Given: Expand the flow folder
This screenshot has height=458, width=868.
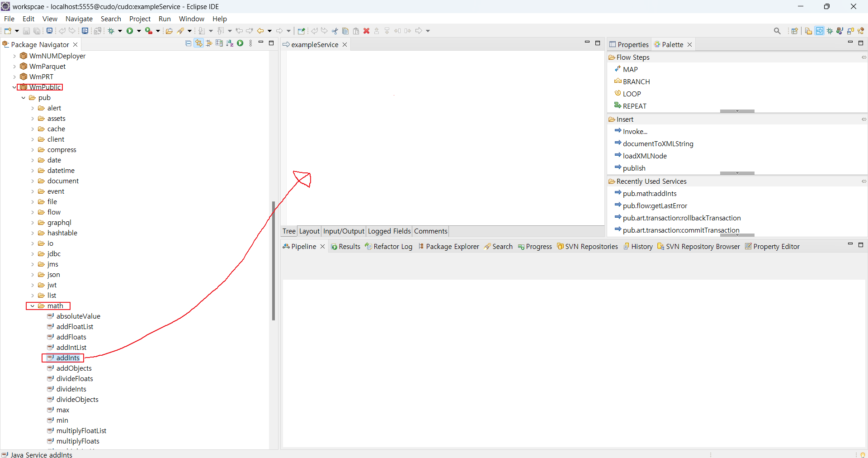Looking at the screenshot, I should click(33, 212).
